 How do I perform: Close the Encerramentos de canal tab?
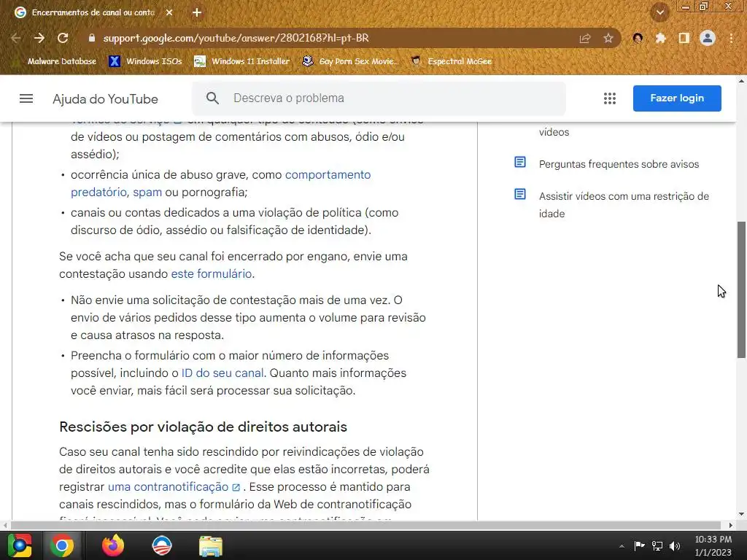coord(169,13)
